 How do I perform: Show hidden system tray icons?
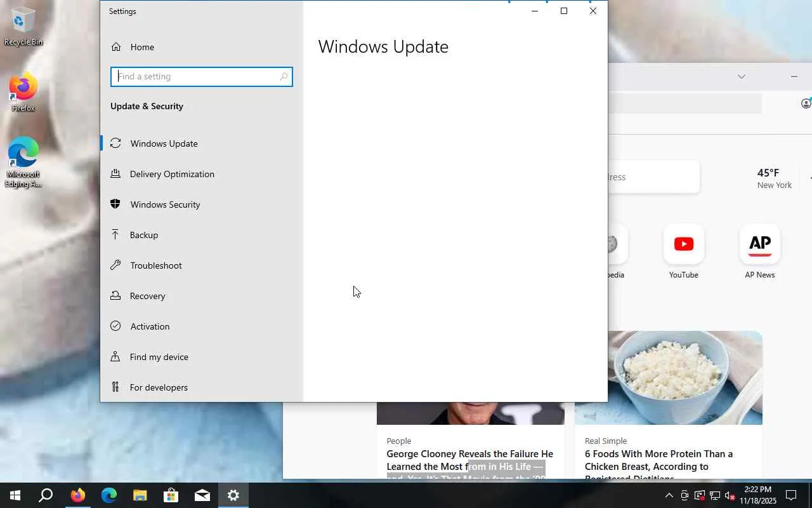tap(669, 495)
